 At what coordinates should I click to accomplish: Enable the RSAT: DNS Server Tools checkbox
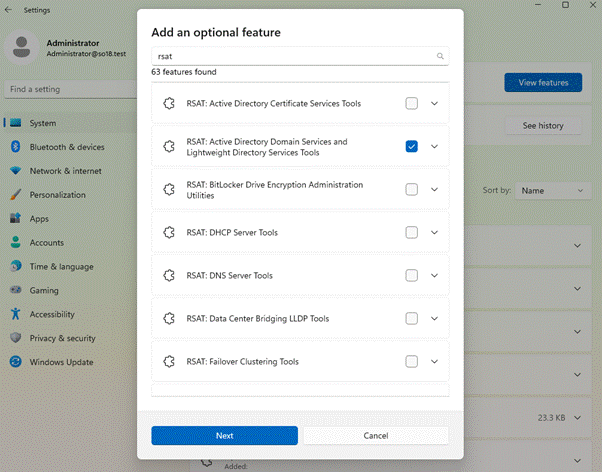tap(412, 276)
